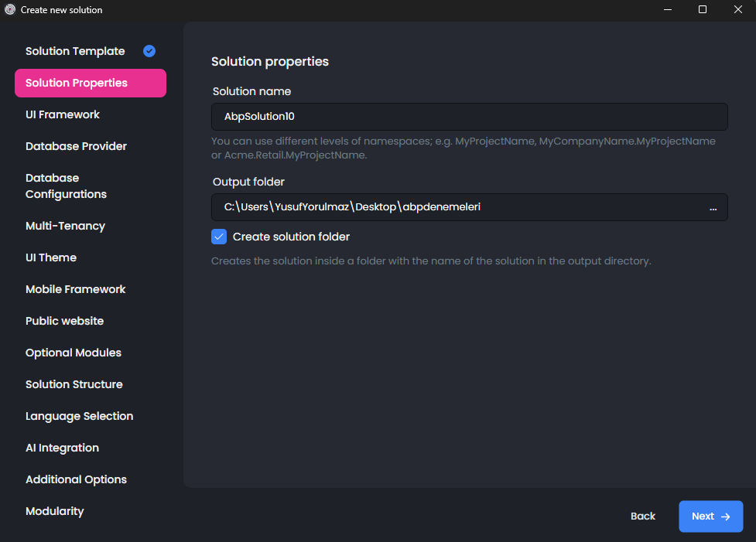The image size is (756, 542).
Task: Minimize the Create new solution window
Action: click(x=667, y=10)
